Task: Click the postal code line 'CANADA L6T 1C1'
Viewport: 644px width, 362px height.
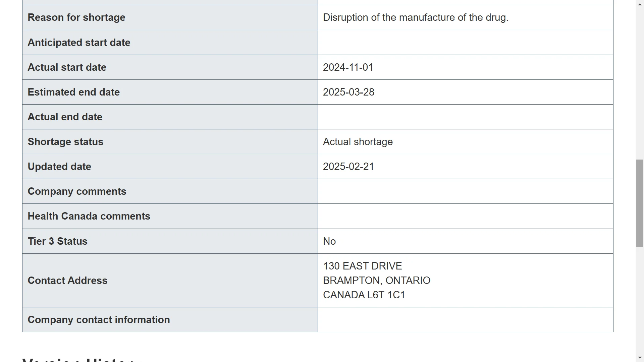Action: (364, 295)
